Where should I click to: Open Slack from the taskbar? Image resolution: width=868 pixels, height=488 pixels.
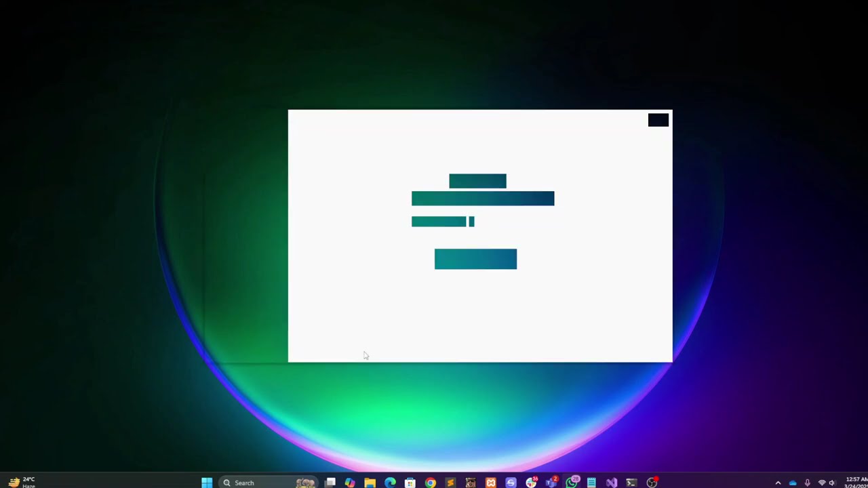click(x=531, y=483)
